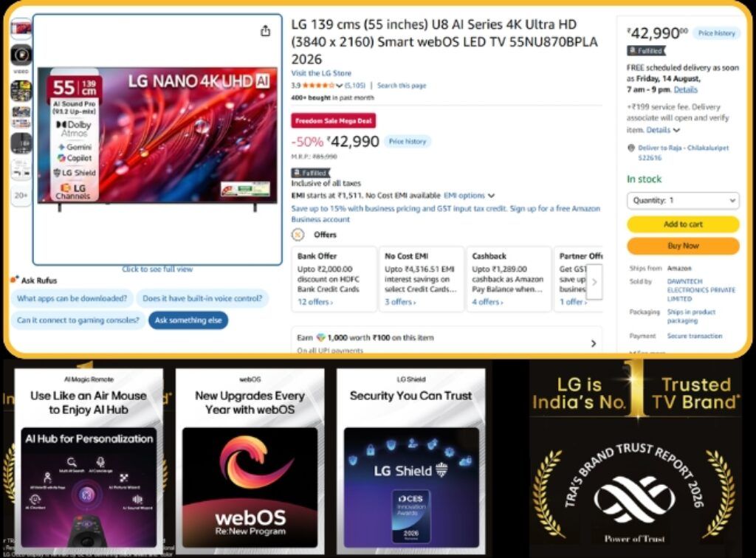This screenshot has width=756, height=558.
Task: Change 'Deliver to Raja - Chilakaluripet' address
Action: pos(683,153)
